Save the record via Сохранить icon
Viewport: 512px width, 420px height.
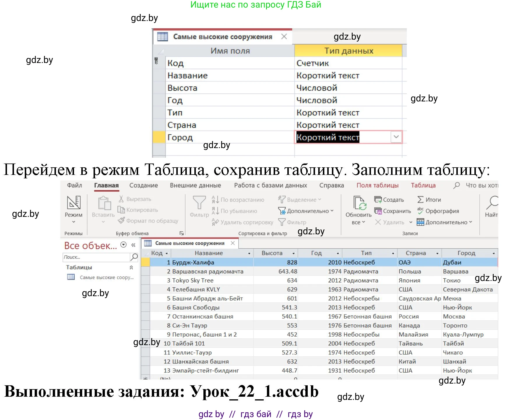(378, 211)
